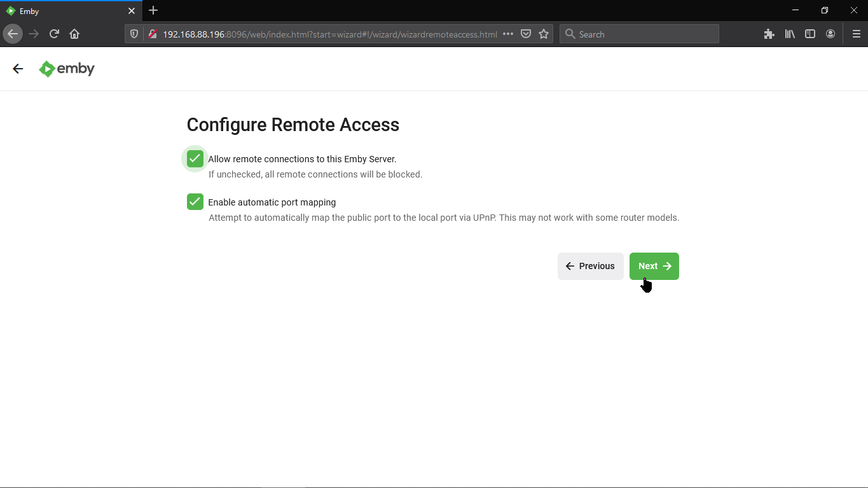The image size is (868, 488).
Task: Open the Firefox hamburger menu
Action: pos(857,34)
